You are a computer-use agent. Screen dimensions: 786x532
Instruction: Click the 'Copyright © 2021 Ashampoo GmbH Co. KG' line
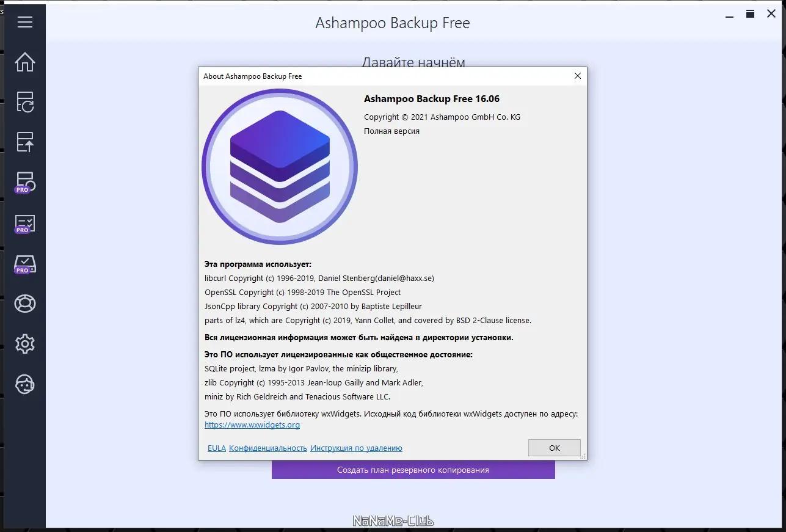tap(442, 117)
